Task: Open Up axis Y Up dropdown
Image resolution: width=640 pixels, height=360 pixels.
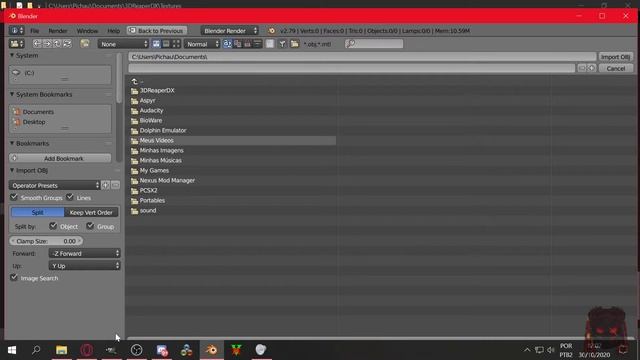Action: point(84,266)
